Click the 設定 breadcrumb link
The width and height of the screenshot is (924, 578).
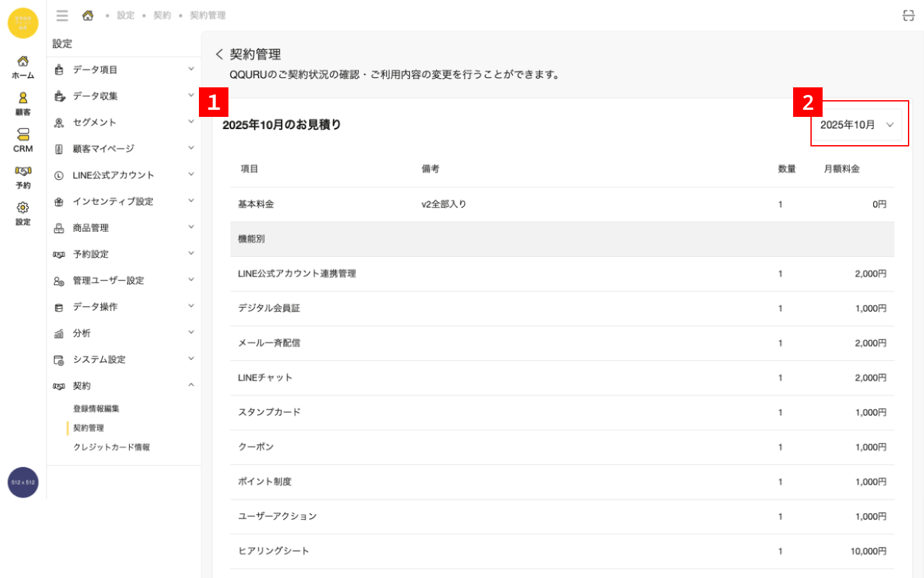point(126,15)
